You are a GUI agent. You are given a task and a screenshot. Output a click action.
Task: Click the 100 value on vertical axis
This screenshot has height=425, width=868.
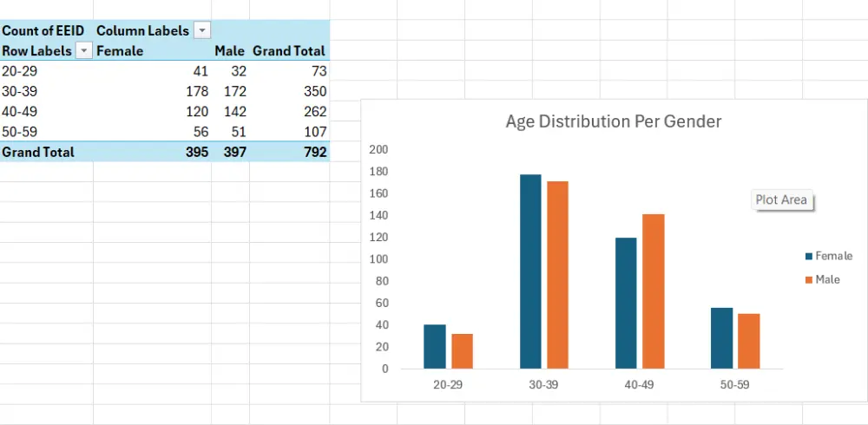378,259
